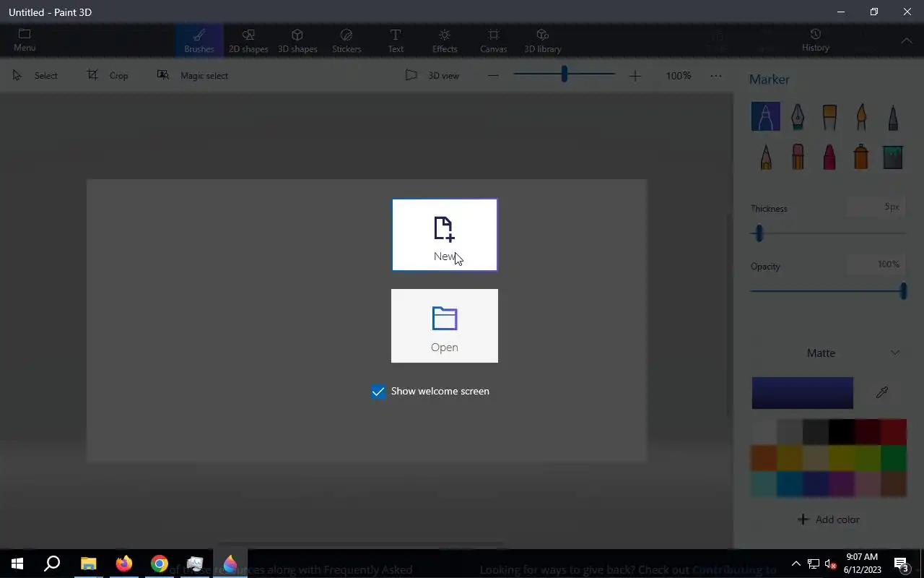Choose the pink color swatch
This screenshot has height=578, width=924.
[x=868, y=484]
